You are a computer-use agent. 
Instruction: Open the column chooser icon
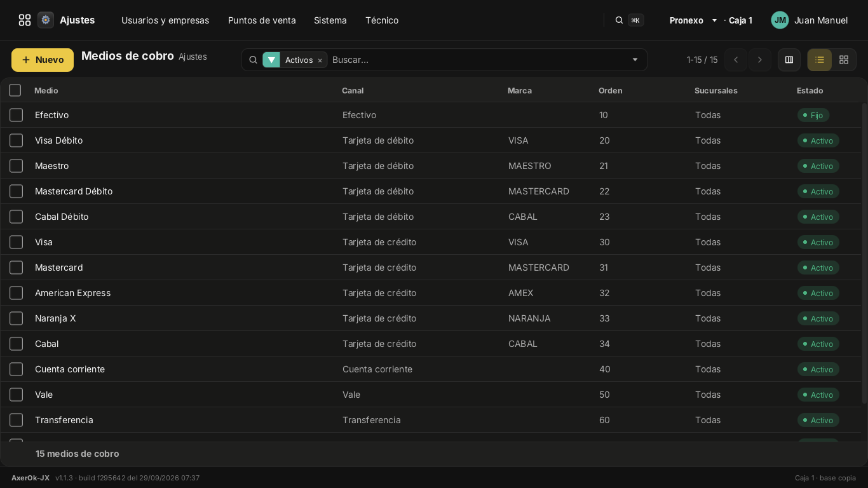789,60
